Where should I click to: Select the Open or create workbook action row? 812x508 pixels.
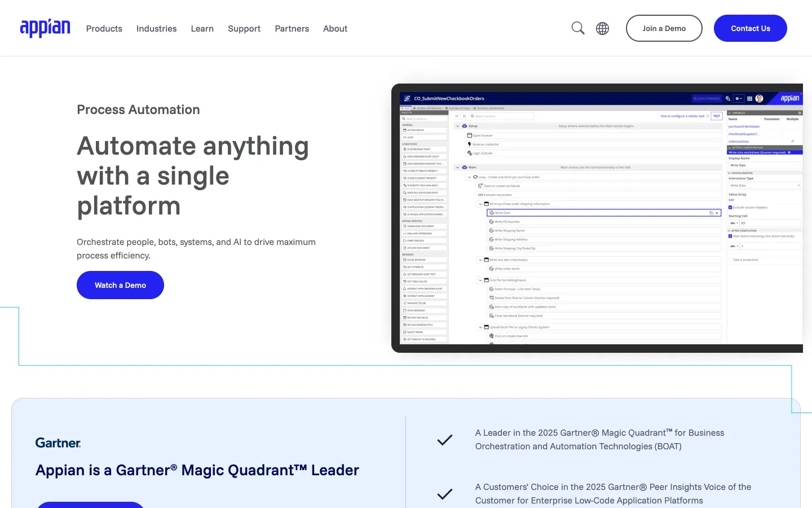598,186
